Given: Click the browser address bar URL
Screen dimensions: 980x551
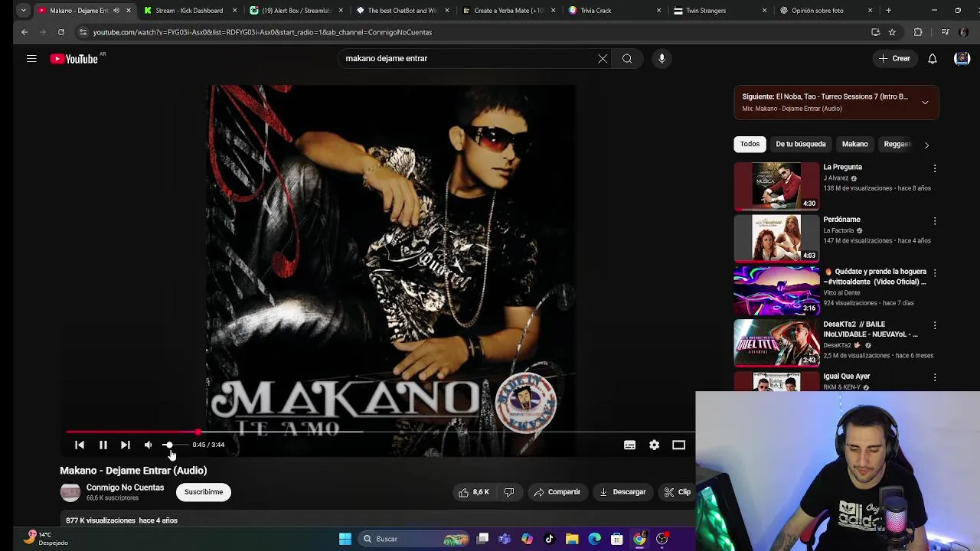Looking at the screenshot, I should (x=263, y=32).
